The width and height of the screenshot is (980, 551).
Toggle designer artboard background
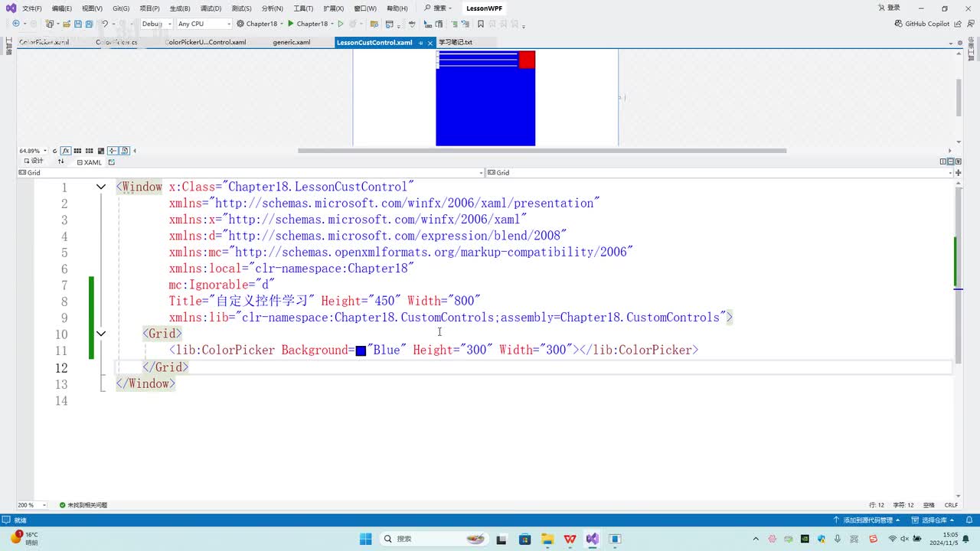(x=101, y=151)
